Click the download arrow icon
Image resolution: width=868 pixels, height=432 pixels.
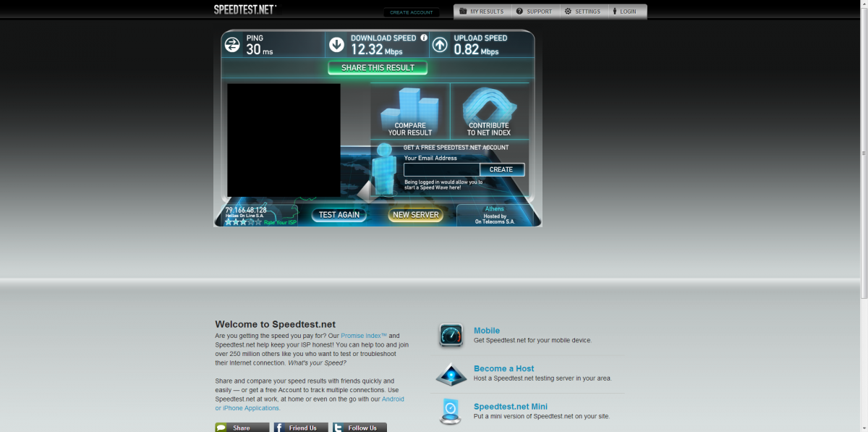tap(336, 45)
